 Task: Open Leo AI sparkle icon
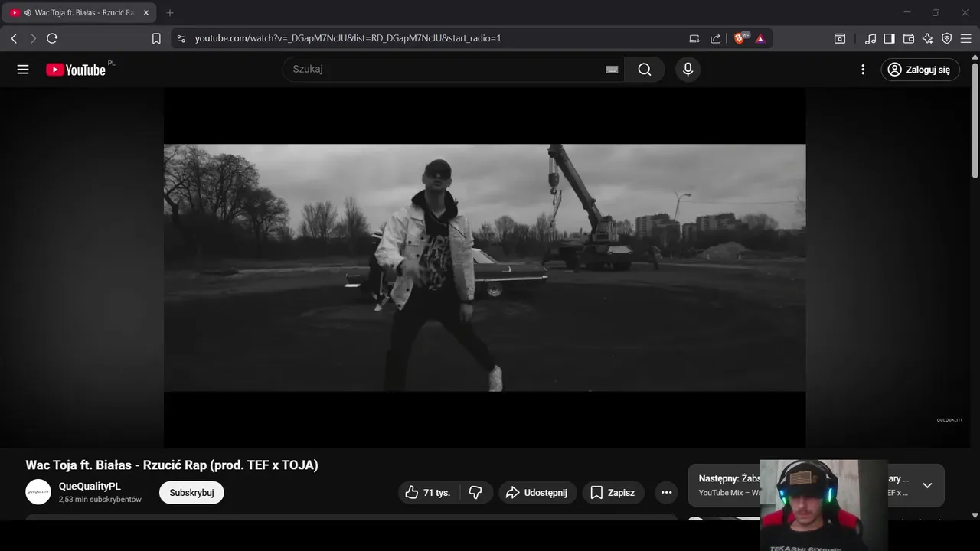928,38
